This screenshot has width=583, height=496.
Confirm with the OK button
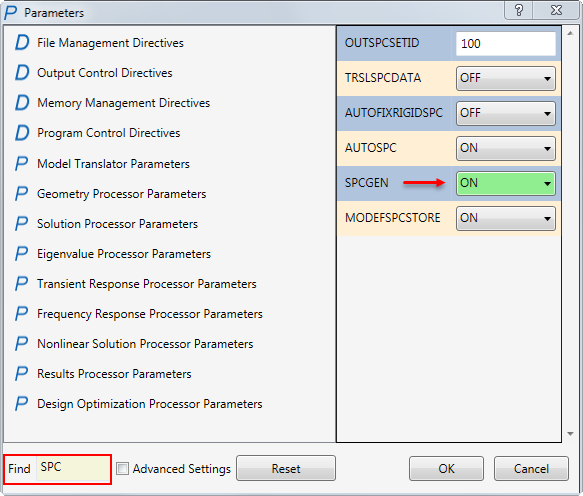(446, 468)
